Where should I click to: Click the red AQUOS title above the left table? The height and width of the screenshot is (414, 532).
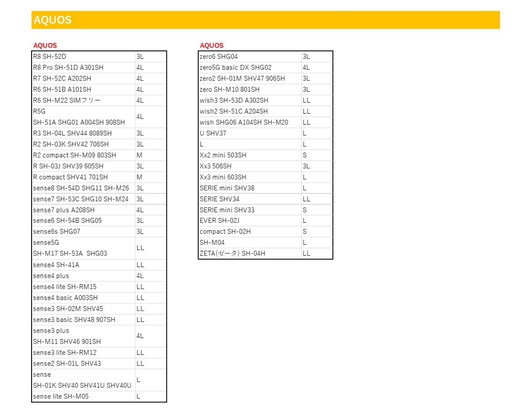click(x=45, y=45)
